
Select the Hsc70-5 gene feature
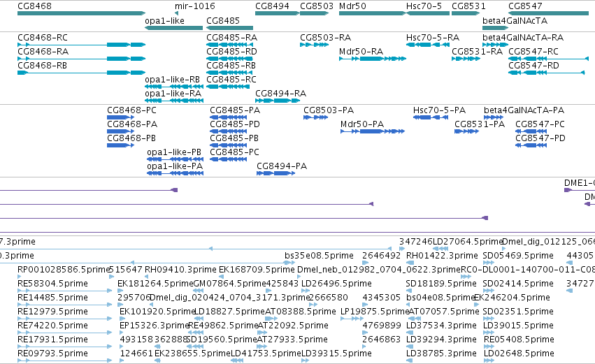(428, 13)
